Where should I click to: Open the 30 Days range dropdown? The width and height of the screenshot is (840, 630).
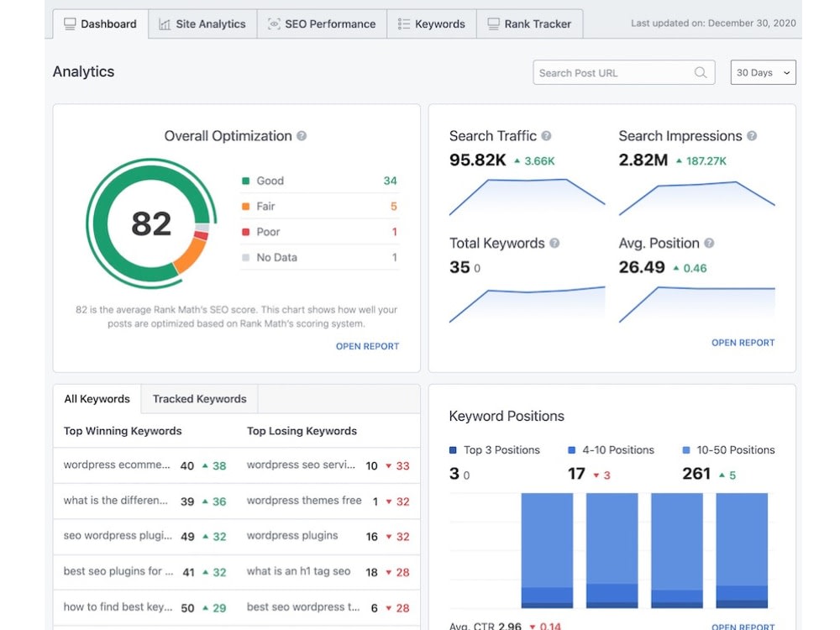(763, 72)
